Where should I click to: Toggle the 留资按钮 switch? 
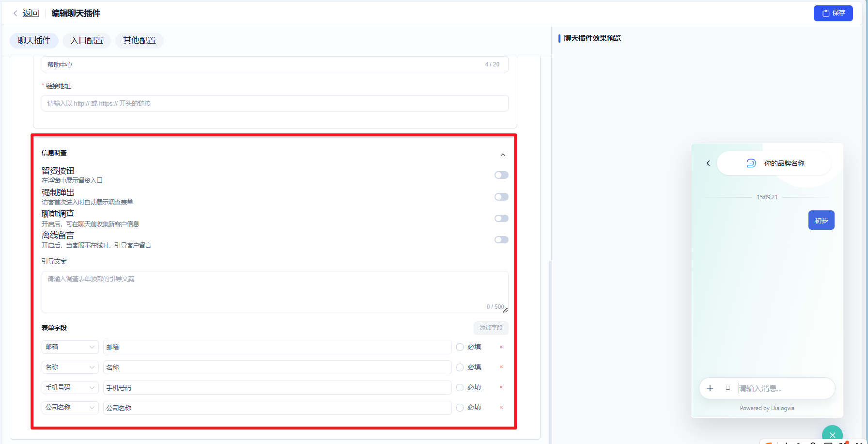coord(501,175)
